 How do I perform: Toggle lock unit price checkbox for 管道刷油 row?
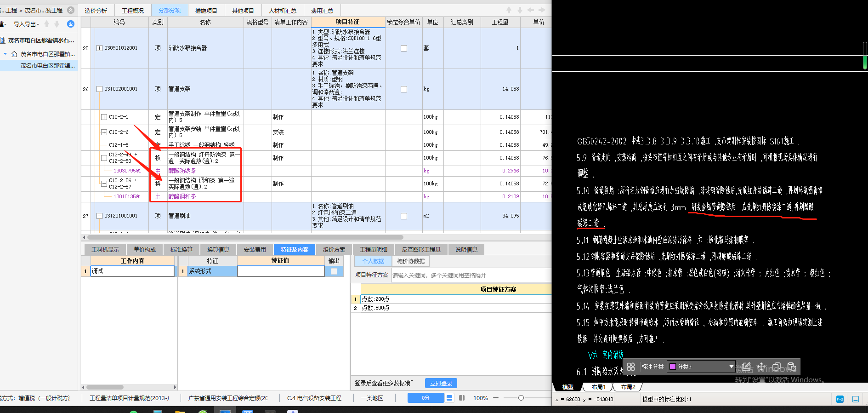pyautogui.click(x=404, y=216)
